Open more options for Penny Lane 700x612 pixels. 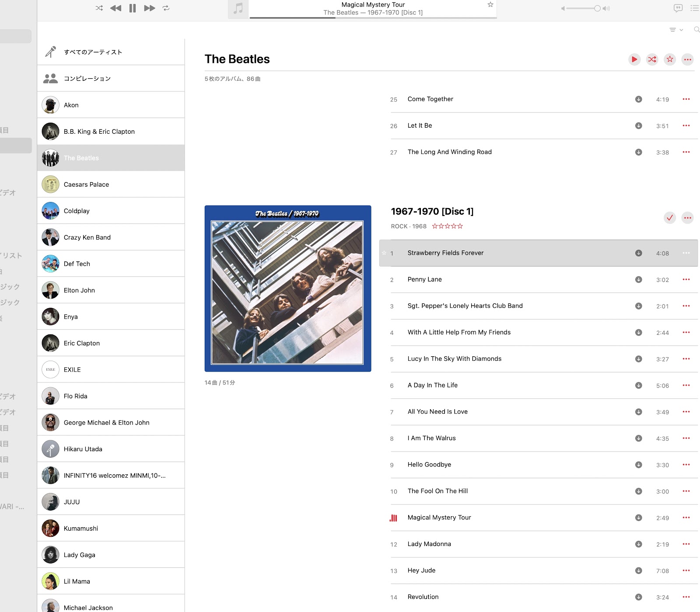click(686, 279)
